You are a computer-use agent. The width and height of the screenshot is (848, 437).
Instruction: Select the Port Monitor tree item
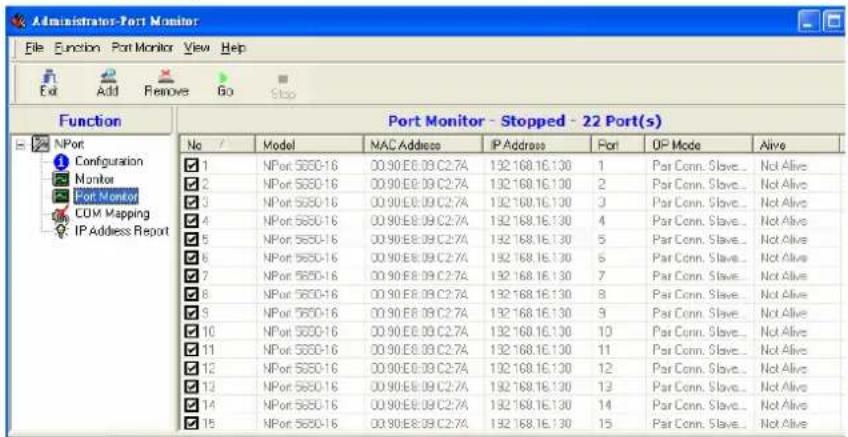pyautogui.click(x=105, y=195)
